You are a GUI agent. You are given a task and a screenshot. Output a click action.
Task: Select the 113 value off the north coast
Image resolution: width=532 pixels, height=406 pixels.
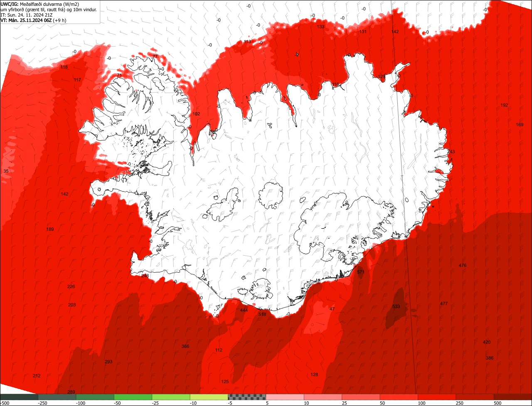click(247, 42)
